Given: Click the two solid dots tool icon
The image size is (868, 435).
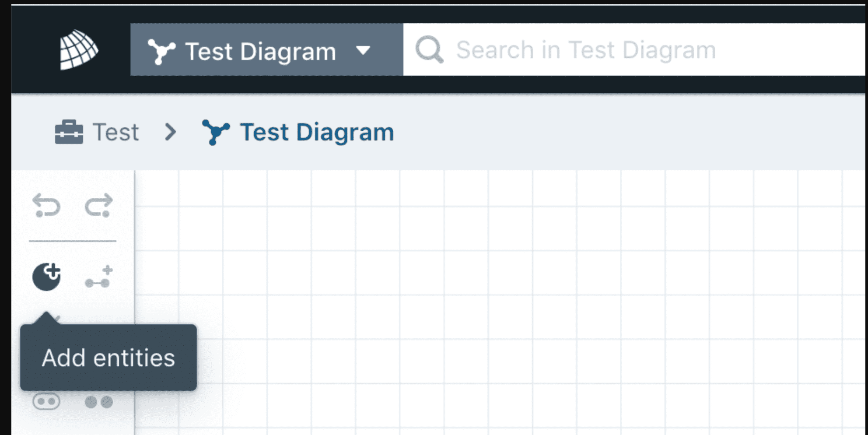Looking at the screenshot, I should tap(99, 402).
